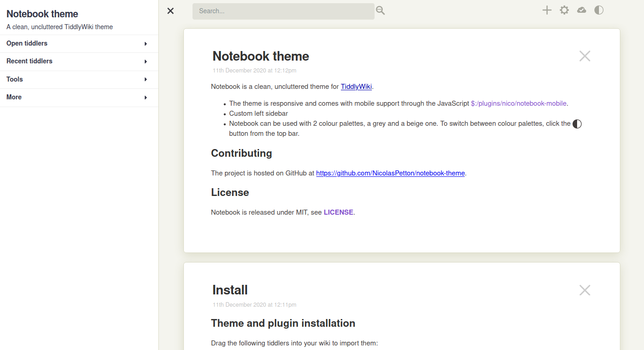Close the Install tiddler
This screenshot has width=644, height=350.
click(x=585, y=290)
